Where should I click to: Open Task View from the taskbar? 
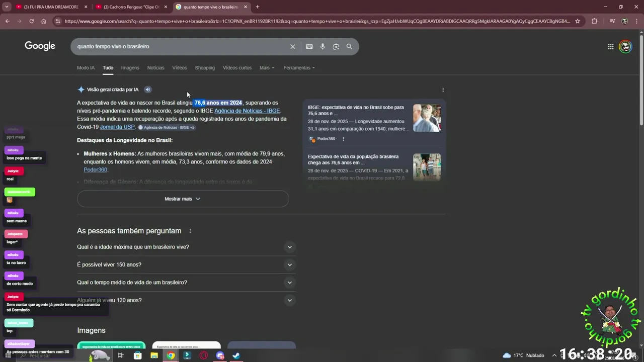(x=121, y=355)
